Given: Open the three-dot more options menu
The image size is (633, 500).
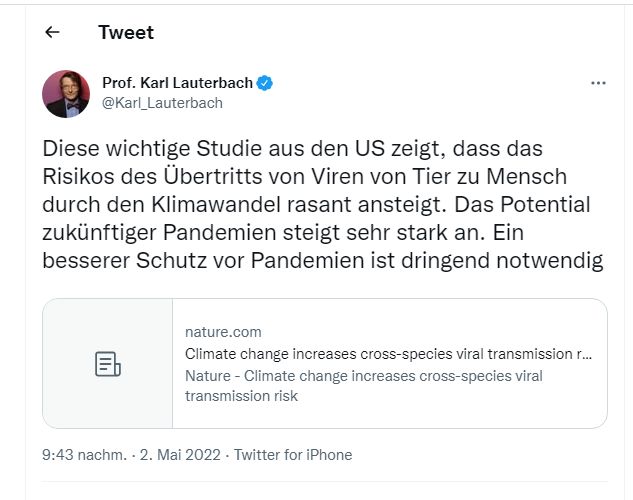Looking at the screenshot, I should pos(598,83).
